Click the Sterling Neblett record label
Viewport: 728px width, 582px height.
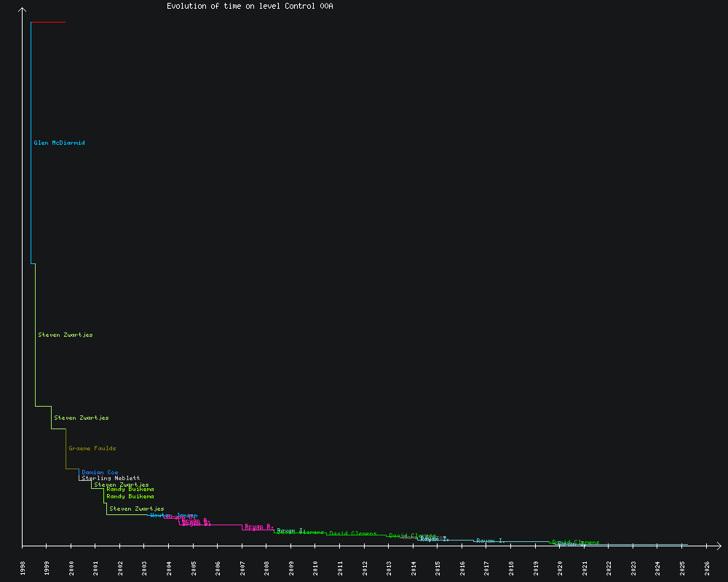pos(111,478)
